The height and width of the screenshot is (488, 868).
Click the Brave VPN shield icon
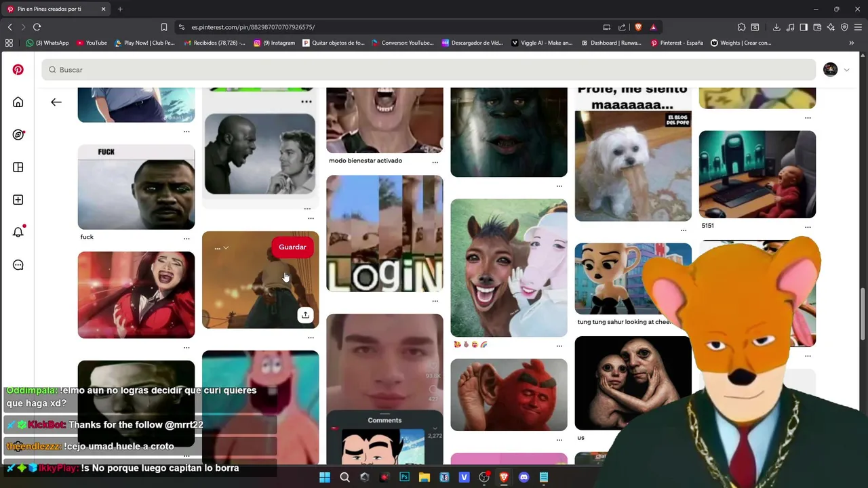[x=844, y=27]
